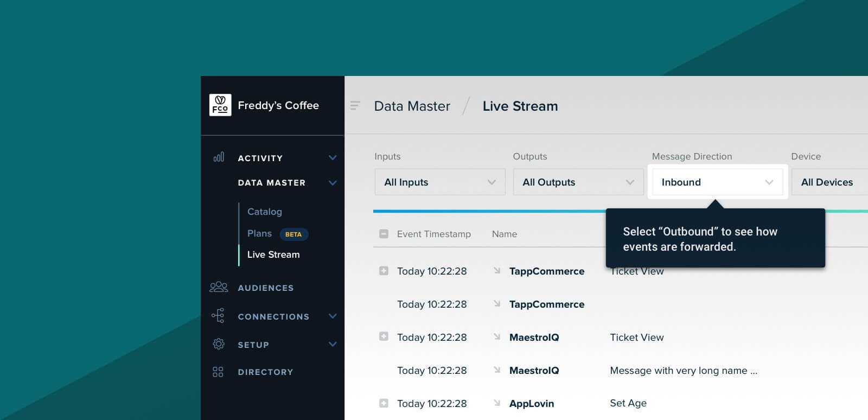The width and height of the screenshot is (868, 420).
Task: Open the All Devices dropdown
Action: click(x=829, y=182)
